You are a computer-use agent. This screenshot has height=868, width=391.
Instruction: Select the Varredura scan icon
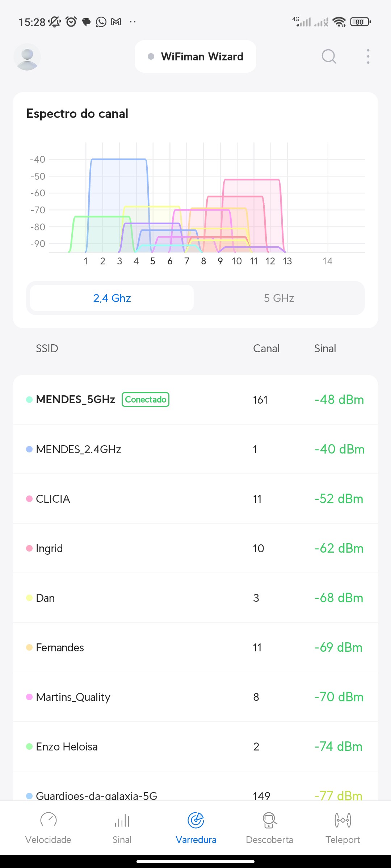196,820
